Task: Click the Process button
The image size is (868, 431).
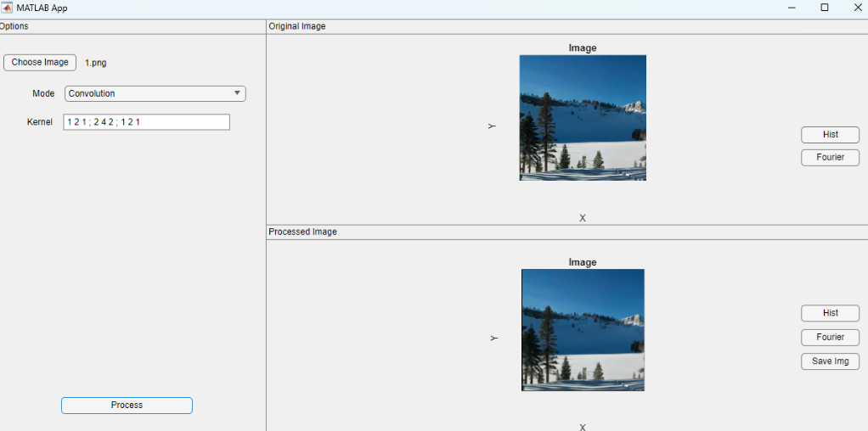Action: click(127, 405)
